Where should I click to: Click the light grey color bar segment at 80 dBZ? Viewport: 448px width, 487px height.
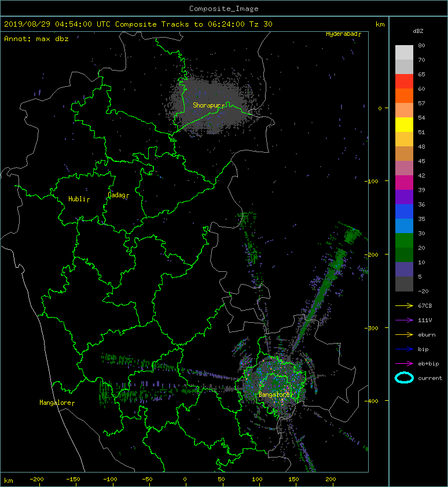coord(404,52)
